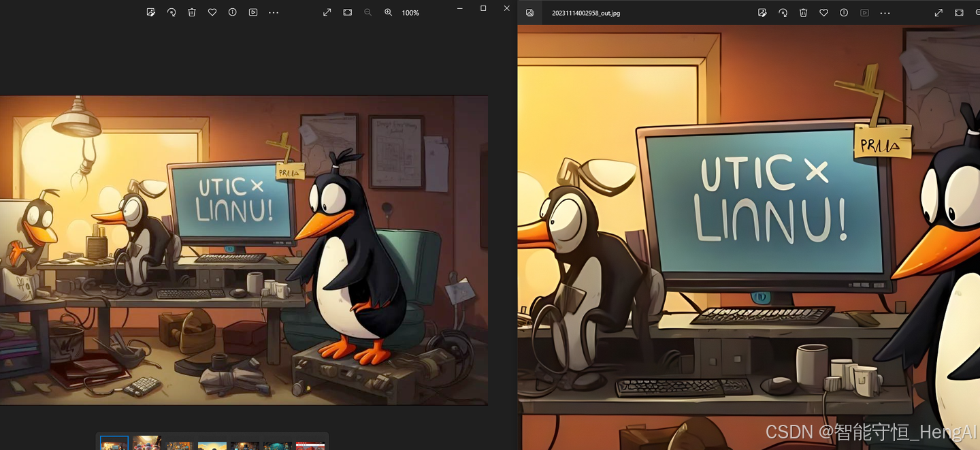Open Edit image in the left Photos window

pos(151,12)
